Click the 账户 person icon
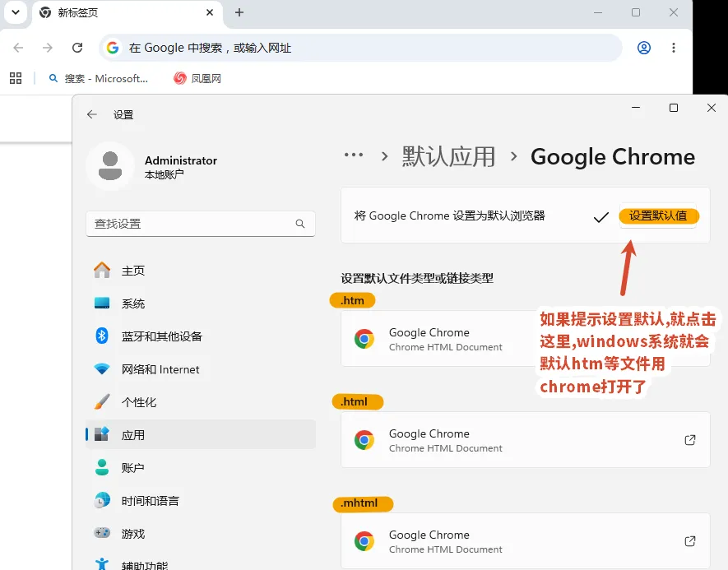This screenshot has height=570, width=728. click(x=102, y=467)
